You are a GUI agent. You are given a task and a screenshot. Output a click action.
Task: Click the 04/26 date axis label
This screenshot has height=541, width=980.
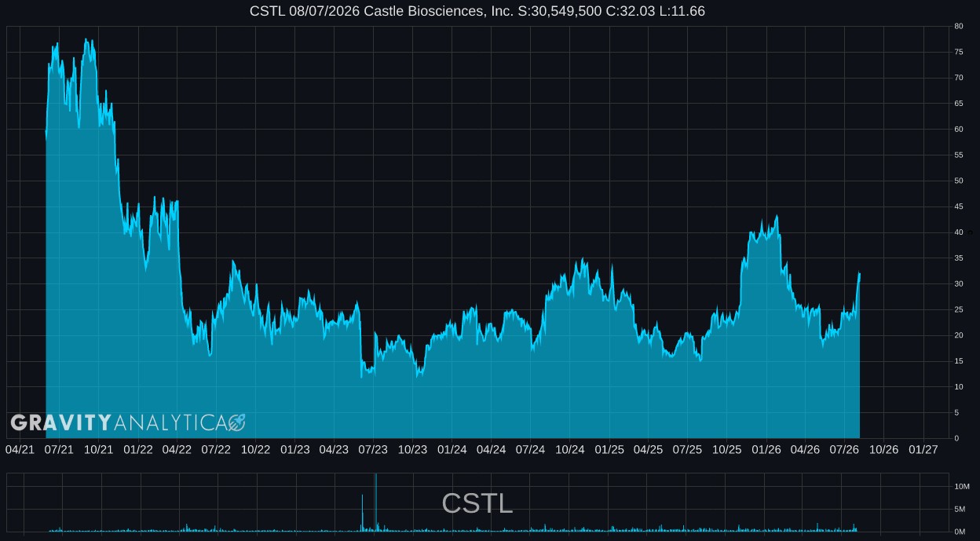pos(805,450)
